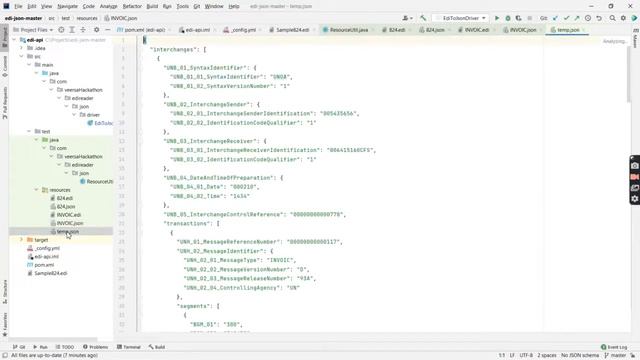Click the user account icon in toolbar

(x=407, y=18)
